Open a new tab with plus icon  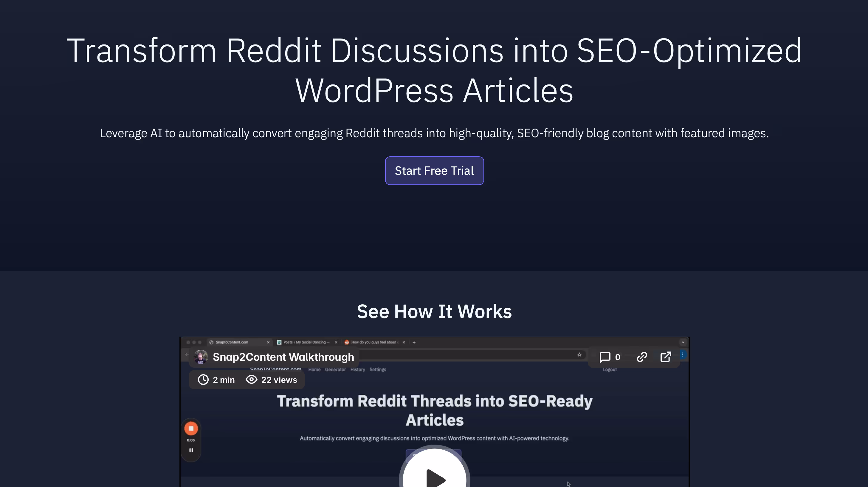[414, 342]
